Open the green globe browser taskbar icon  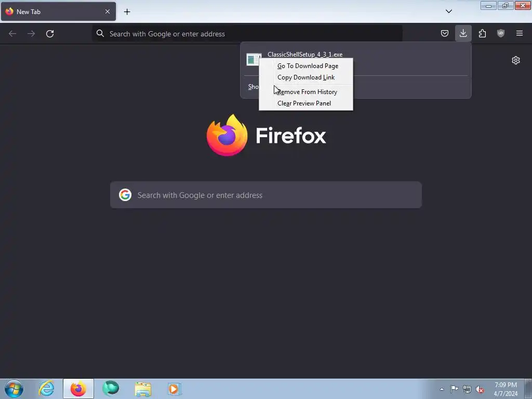[x=111, y=389]
